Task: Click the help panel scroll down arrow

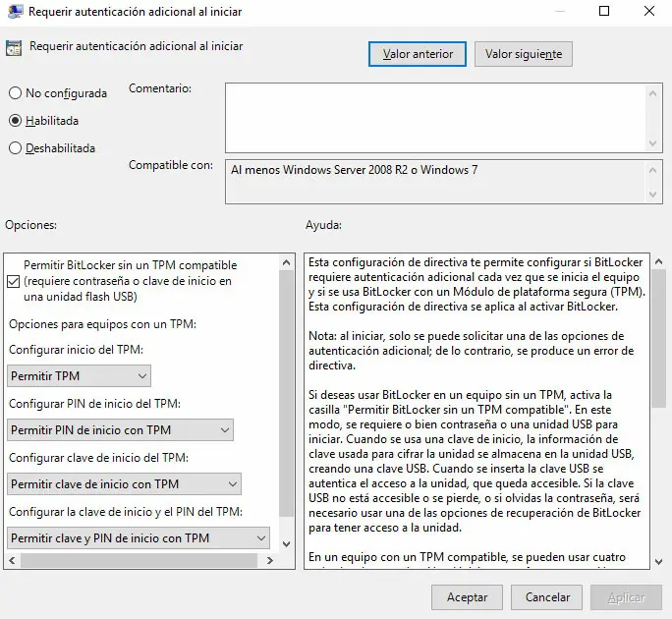Action: [x=658, y=561]
